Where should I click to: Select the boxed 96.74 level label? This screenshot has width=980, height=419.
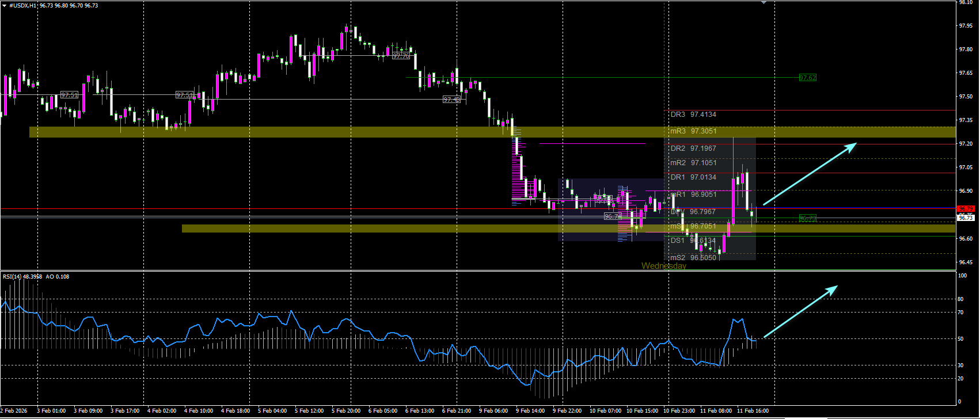[x=613, y=216]
